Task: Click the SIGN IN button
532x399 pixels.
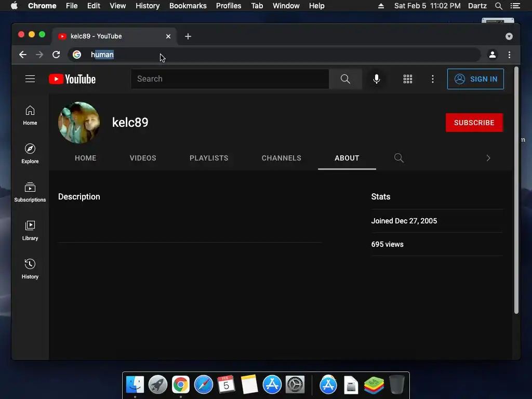Action: tap(475, 79)
